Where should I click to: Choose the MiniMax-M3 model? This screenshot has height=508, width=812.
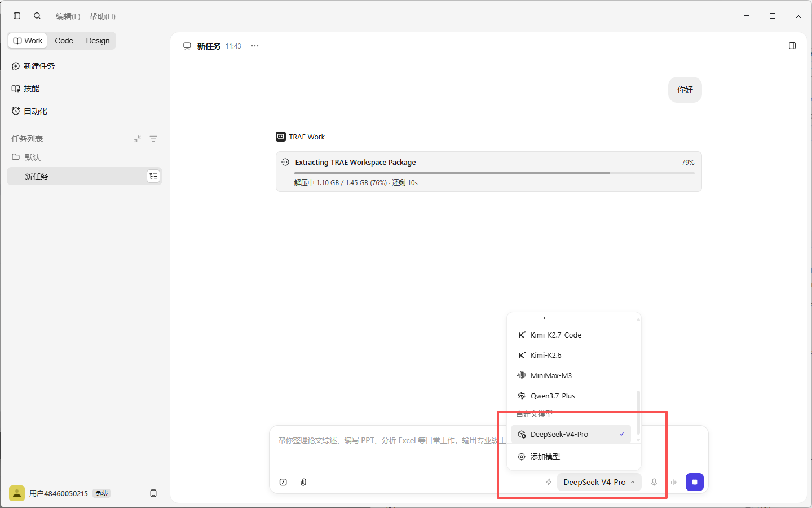571,375
